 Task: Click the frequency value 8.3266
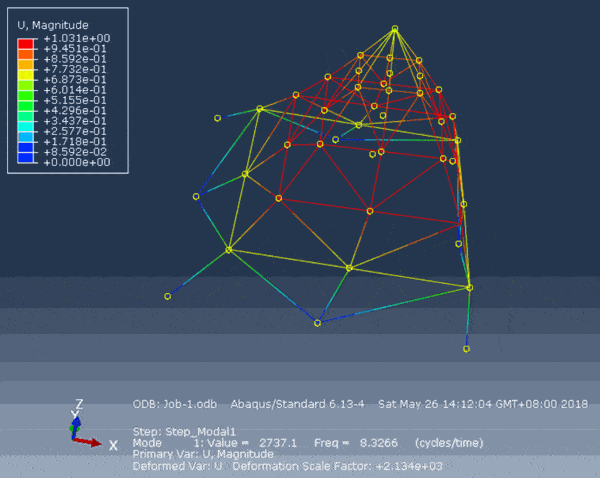point(378,443)
